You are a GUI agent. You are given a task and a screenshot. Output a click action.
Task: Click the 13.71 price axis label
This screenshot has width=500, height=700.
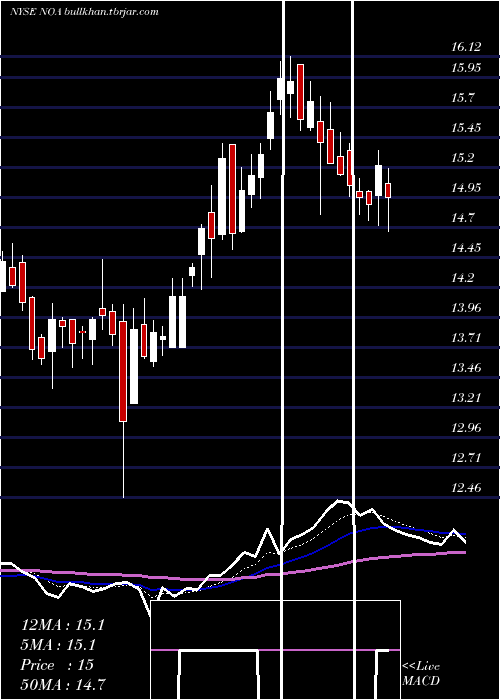(467, 338)
